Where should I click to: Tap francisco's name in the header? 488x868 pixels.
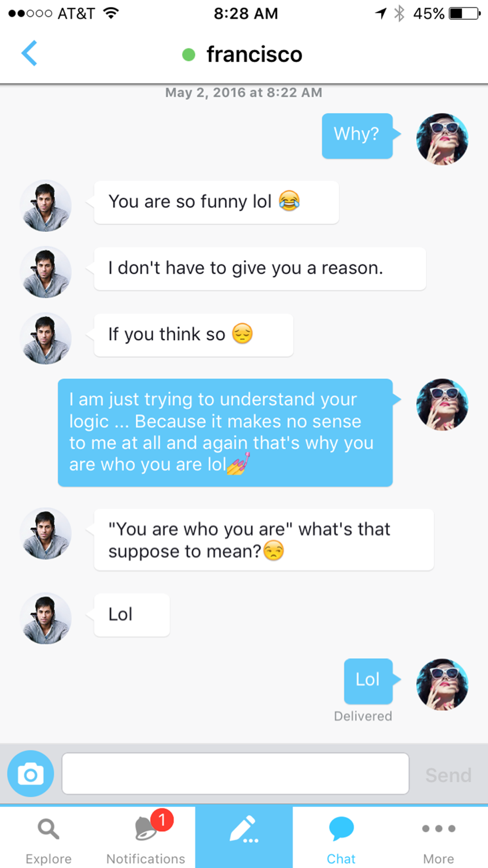pyautogui.click(x=254, y=54)
